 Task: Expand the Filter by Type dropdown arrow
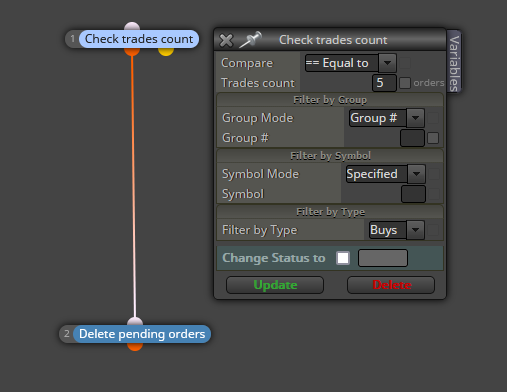(x=415, y=230)
